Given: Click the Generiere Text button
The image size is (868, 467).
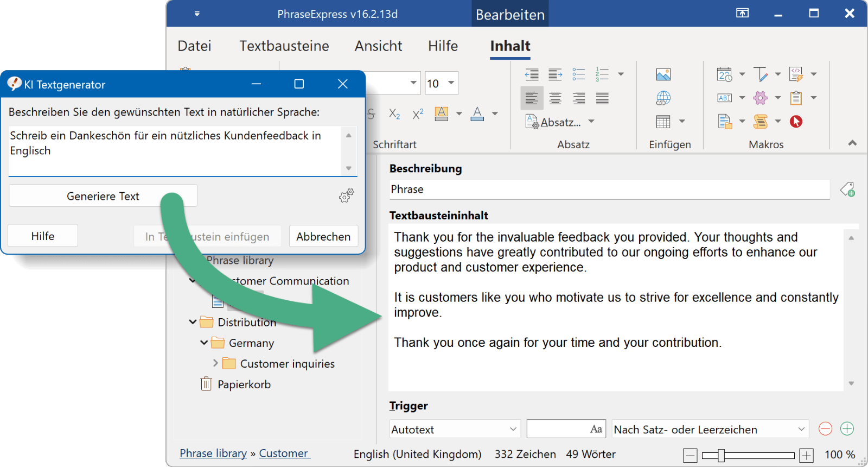Looking at the screenshot, I should [103, 196].
